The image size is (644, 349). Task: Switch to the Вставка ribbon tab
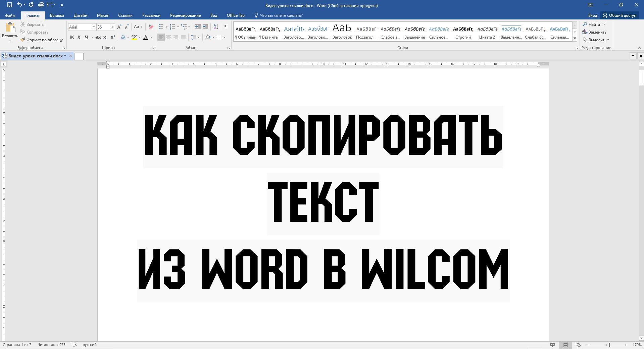pyautogui.click(x=57, y=15)
